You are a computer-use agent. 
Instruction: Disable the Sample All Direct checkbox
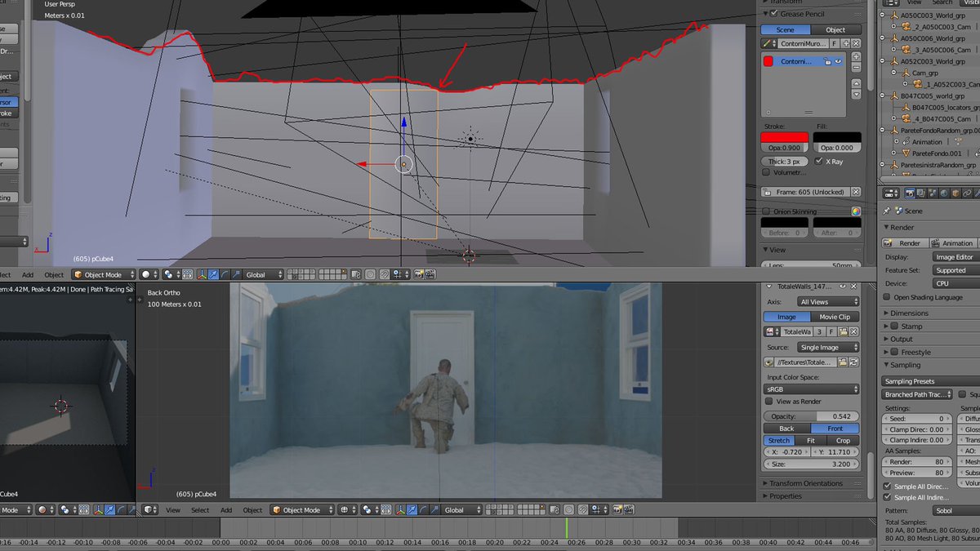pos(888,487)
